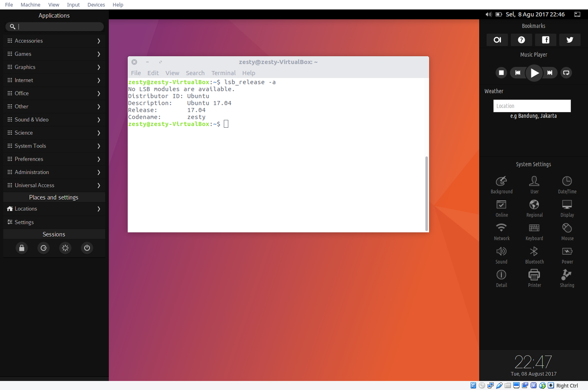Click the terminal window's vertical scrollbar

tap(427, 193)
